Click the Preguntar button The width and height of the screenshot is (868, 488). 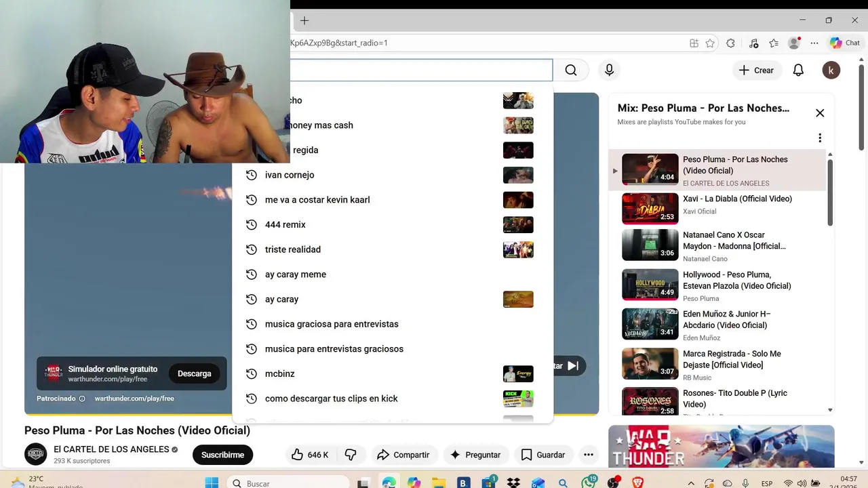click(x=475, y=455)
